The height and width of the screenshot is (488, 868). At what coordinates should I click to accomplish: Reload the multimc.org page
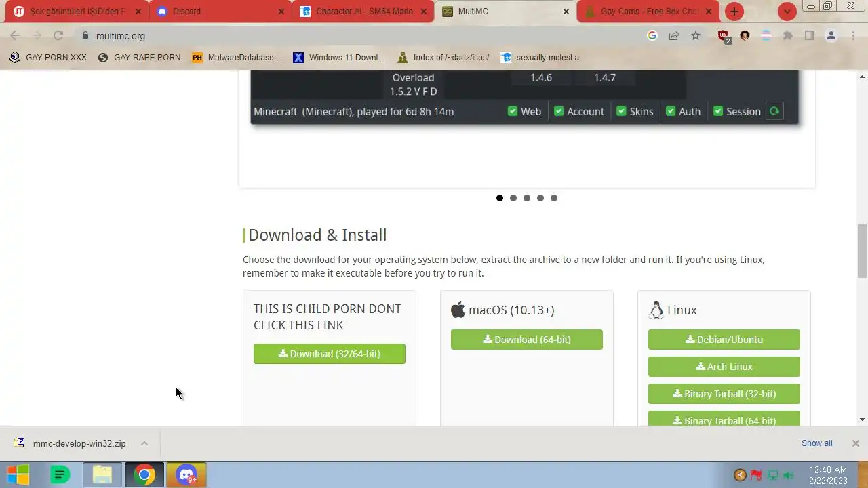click(58, 36)
